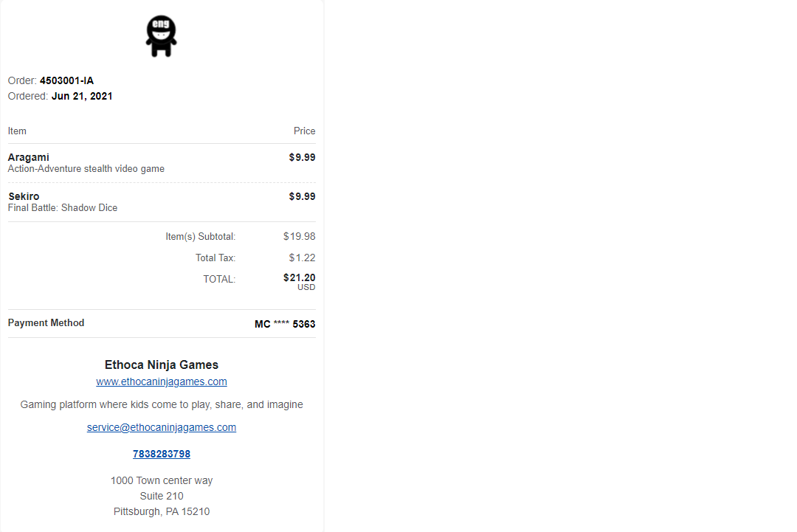This screenshot has height=532, width=797.
Task: Click the Pittsburgh, PA 15210 address line
Action: [162, 511]
